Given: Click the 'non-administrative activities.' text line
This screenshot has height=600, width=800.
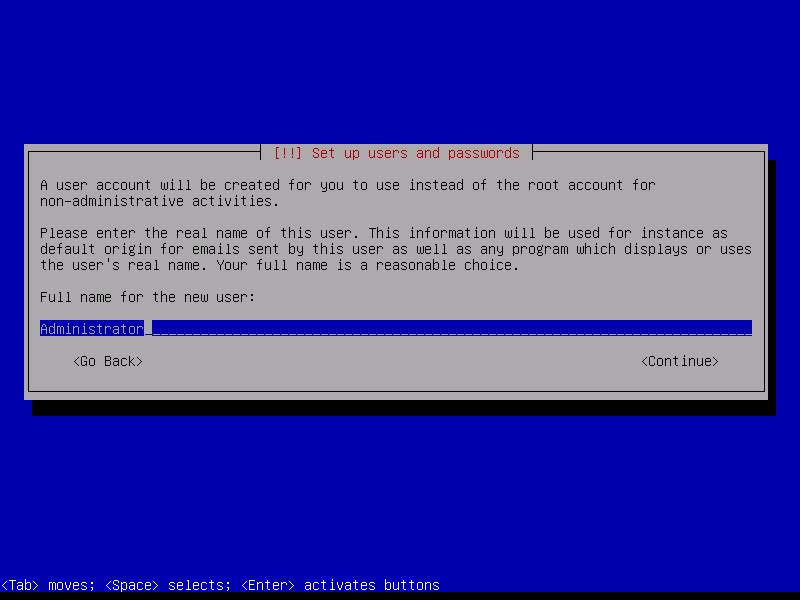Looking at the screenshot, I should [159, 201].
